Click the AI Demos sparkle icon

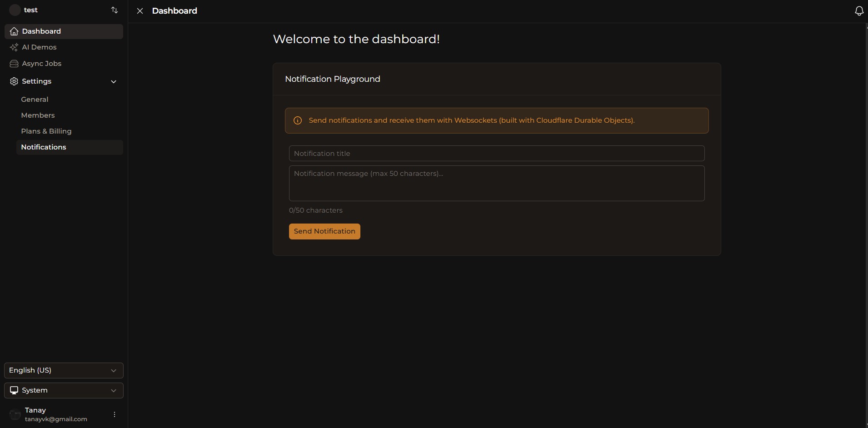point(14,47)
